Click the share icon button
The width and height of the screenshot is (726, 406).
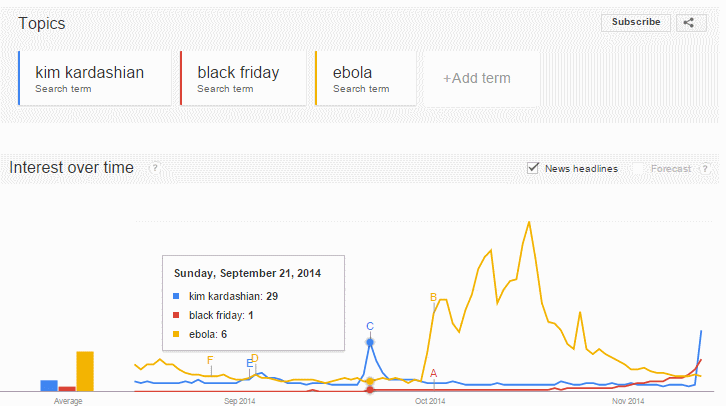[x=691, y=23]
